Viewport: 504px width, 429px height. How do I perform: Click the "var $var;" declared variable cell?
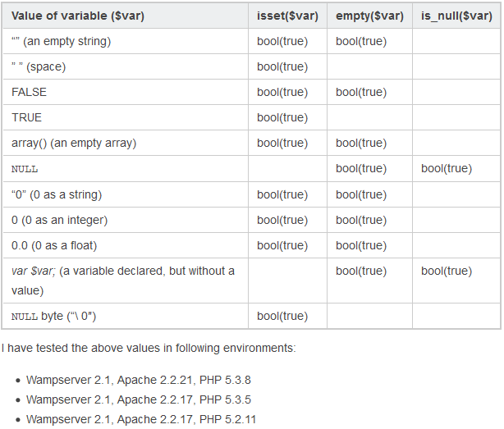click(126, 281)
